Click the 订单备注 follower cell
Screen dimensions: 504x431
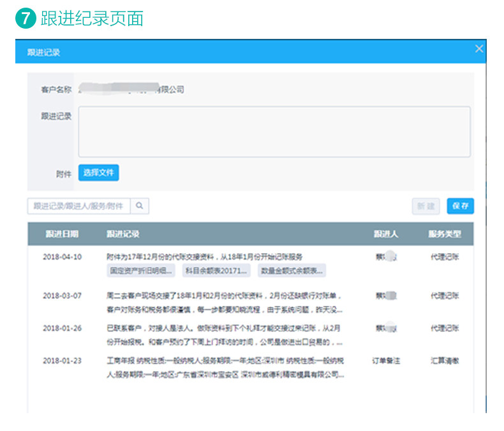[x=386, y=361]
